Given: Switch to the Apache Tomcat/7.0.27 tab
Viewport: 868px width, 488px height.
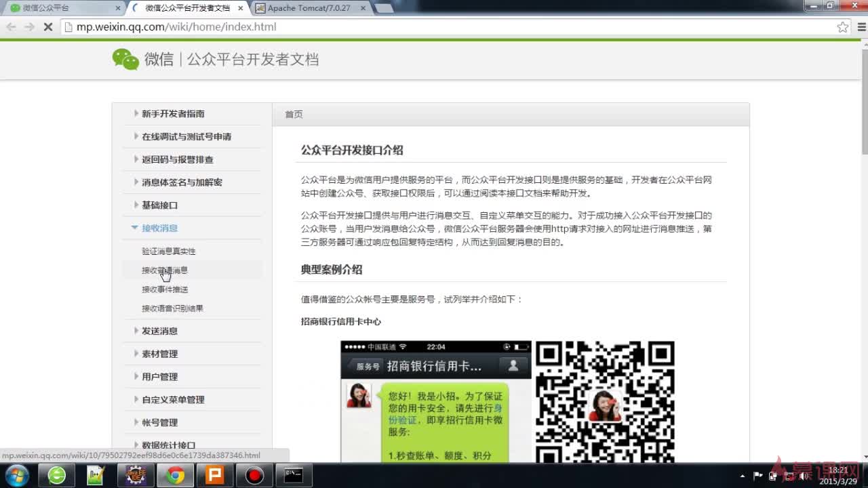Looking at the screenshot, I should 310,8.
